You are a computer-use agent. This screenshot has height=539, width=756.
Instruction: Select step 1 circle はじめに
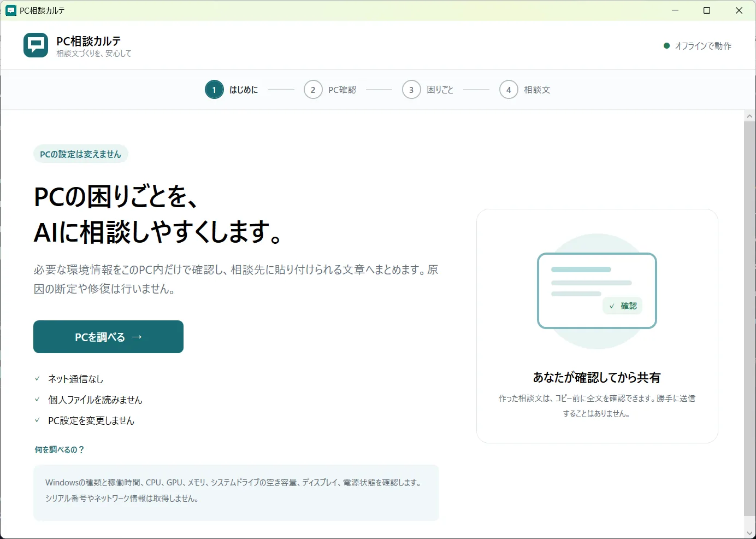click(x=214, y=90)
